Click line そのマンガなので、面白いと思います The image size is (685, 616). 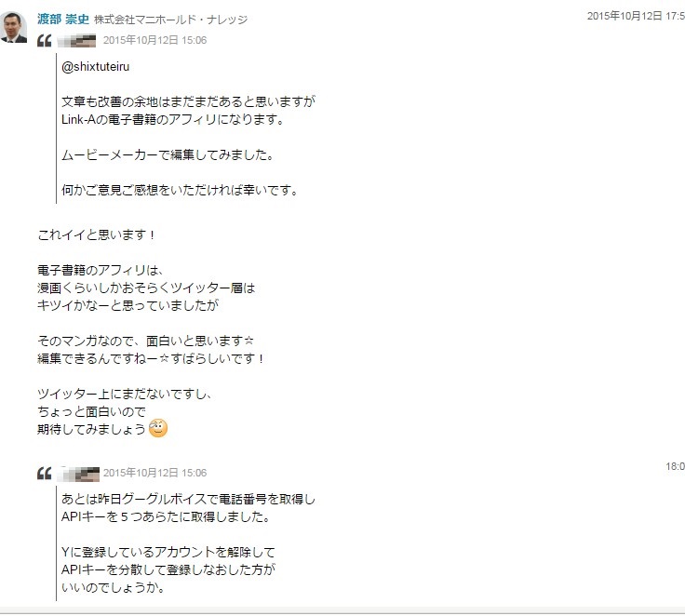coord(145,341)
